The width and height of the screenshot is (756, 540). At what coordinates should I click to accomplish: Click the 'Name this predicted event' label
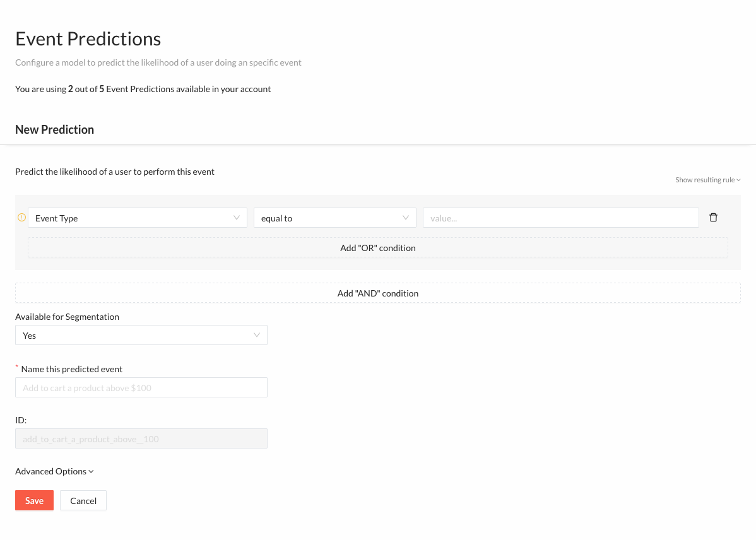(x=72, y=369)
